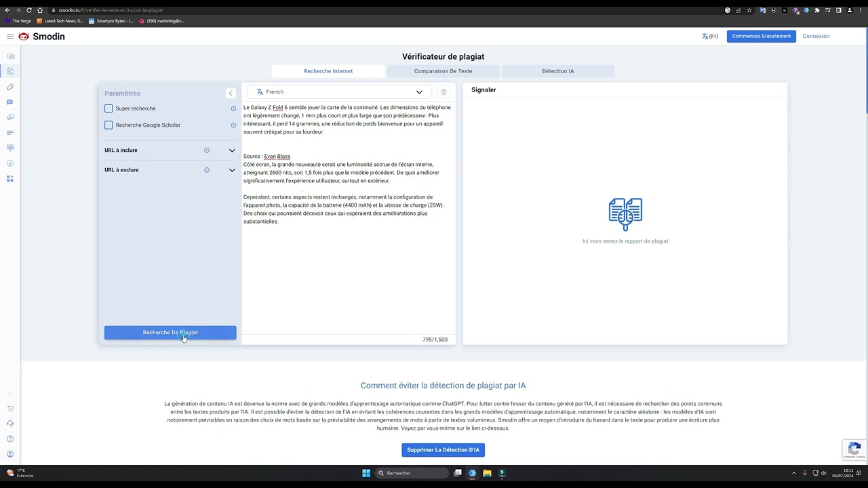The image size is (868, 488).
Task: Click the Recherche De Plagiat button
Action: click(170, 333)
